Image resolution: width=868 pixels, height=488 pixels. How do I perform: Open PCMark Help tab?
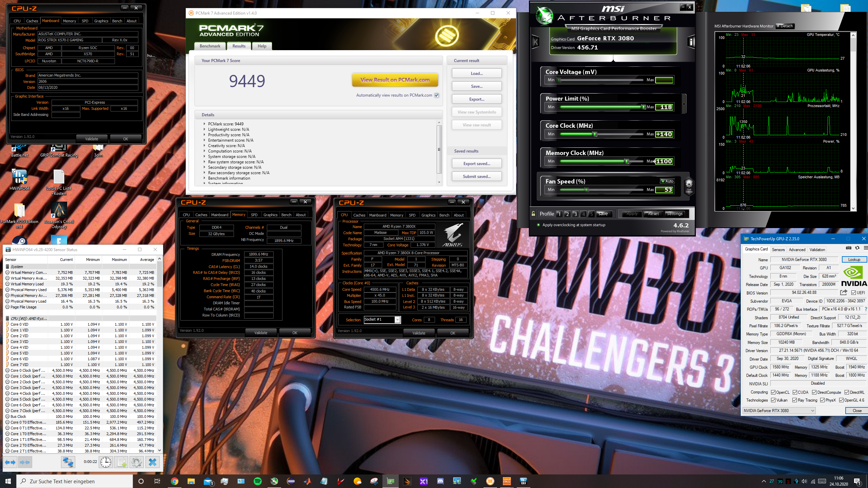pyautogui.click(x=262, y=46)
